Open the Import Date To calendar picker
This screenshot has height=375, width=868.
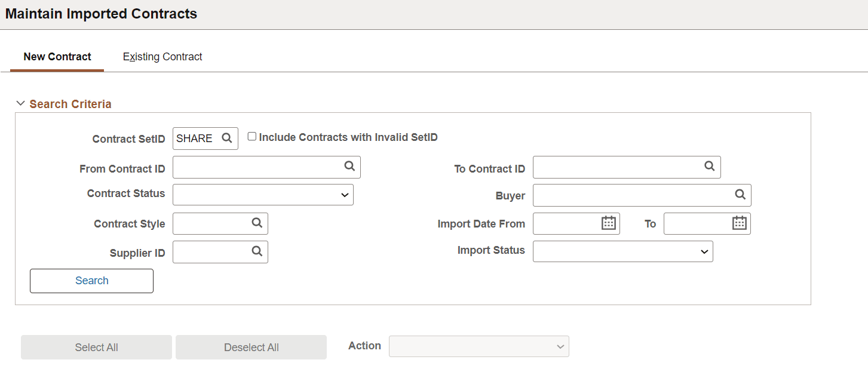click(x=740, y=223)
